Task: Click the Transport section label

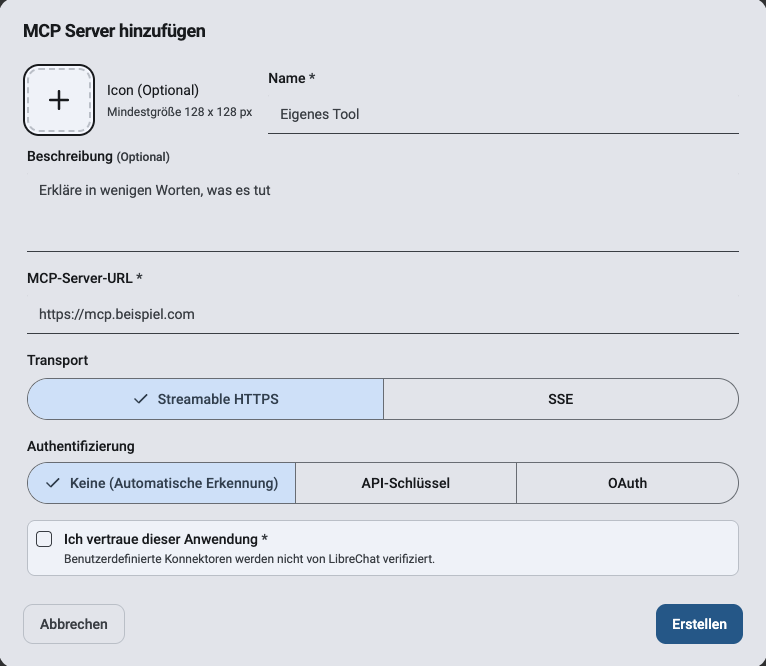Action: pyautogui.click(x=58, y=360)
